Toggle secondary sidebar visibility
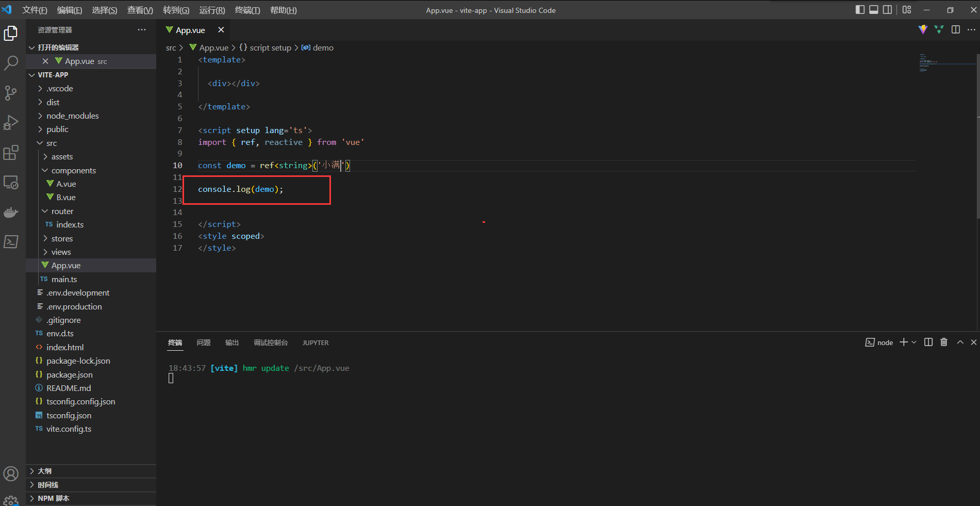The image size is (980, 506). click(887, 10)
